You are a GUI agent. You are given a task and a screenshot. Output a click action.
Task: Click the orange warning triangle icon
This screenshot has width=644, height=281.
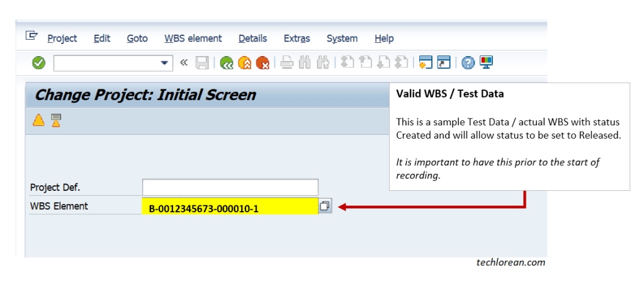[38, 120]
